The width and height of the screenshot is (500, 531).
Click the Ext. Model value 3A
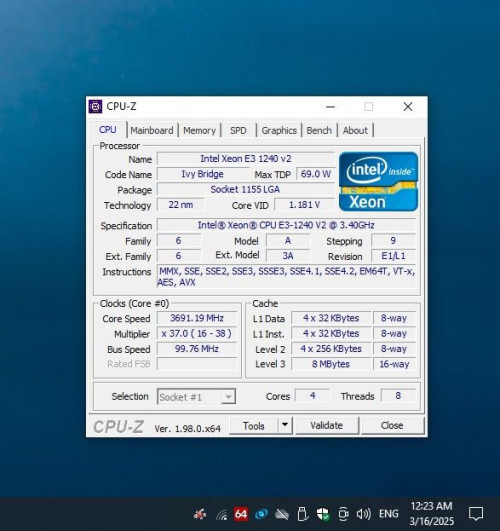point(288,256)
